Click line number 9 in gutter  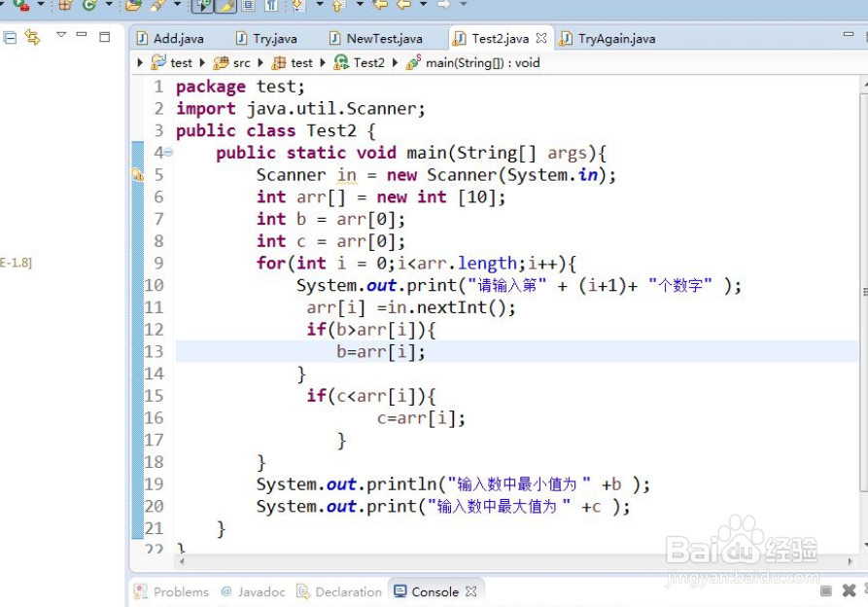[x=158, y=263]
